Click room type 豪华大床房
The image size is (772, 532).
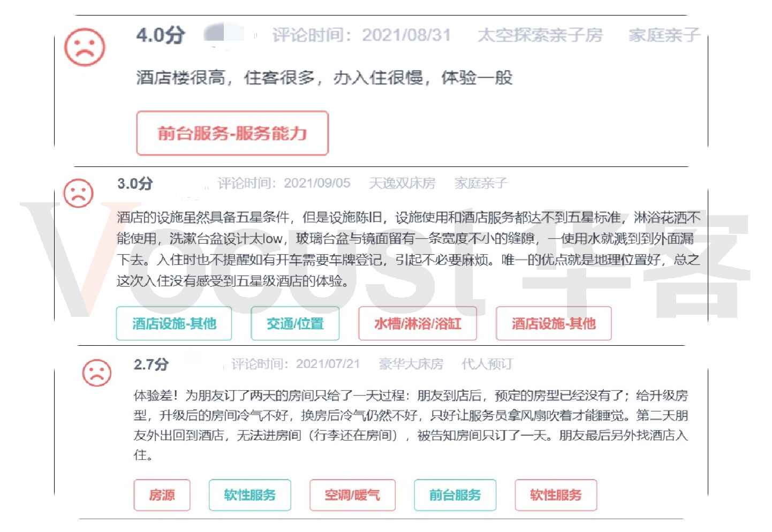[411, 364]
